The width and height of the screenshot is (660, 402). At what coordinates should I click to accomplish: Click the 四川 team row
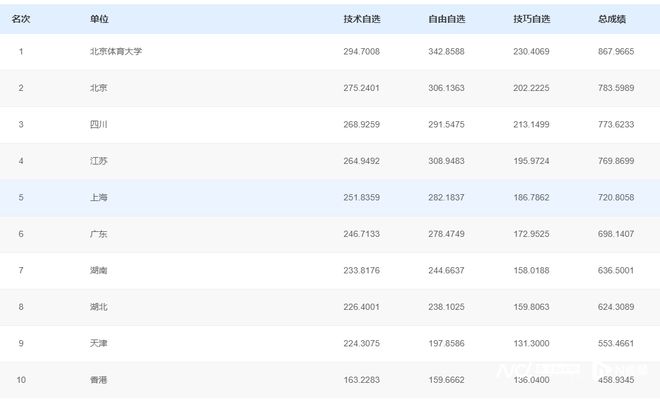[99, 124]
